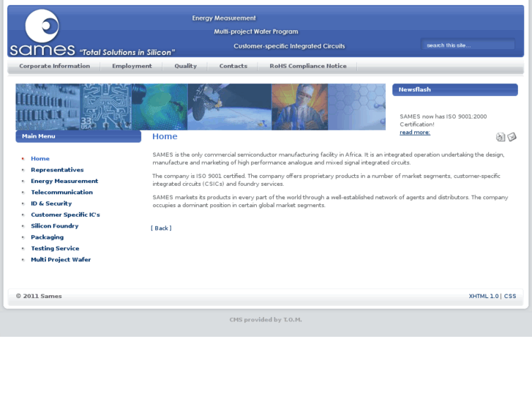Screen dimensions: 532x399
Task: Open CSS validation link
Action: tap(510, 296)
